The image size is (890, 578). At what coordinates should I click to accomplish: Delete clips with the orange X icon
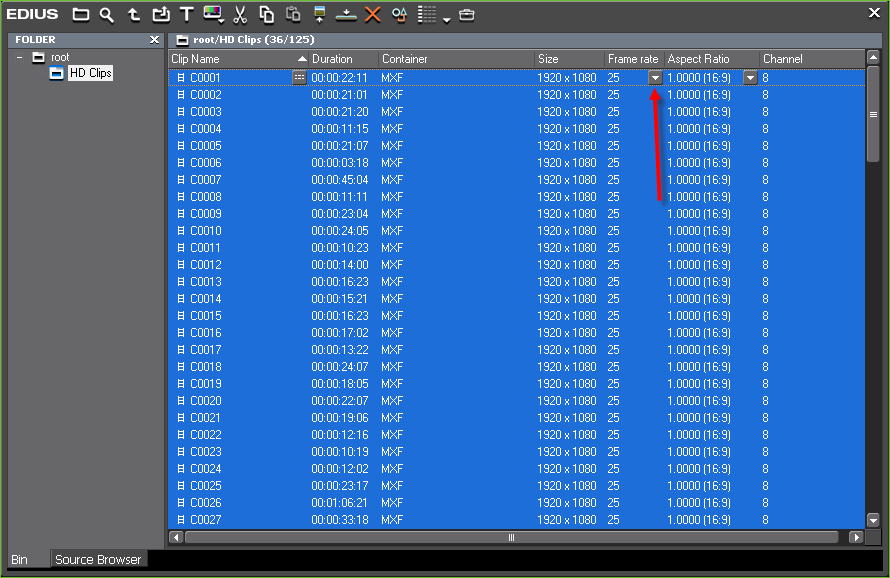pyautogui.click(x=372, y=15)
